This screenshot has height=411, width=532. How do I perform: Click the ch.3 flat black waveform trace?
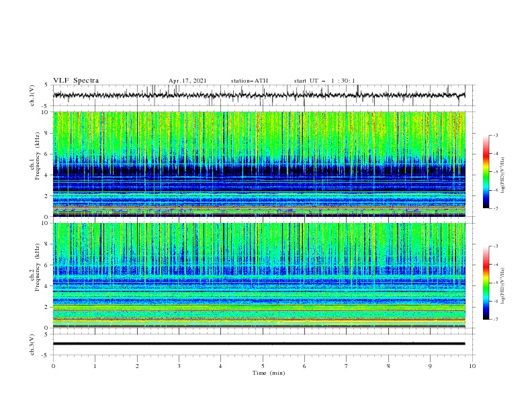259,344
